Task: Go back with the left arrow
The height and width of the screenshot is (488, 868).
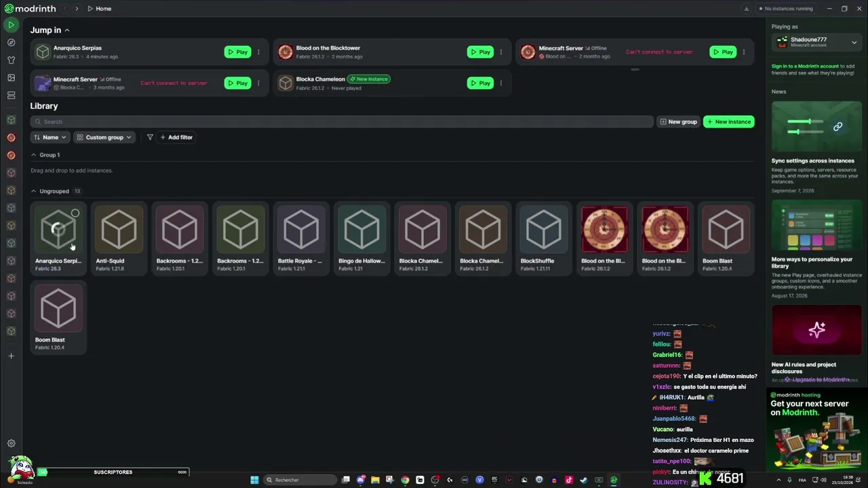Action: point(65,9)
